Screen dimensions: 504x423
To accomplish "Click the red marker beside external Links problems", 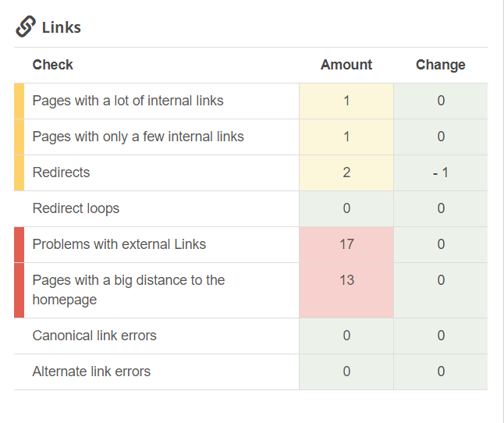I will click(19, 244).
